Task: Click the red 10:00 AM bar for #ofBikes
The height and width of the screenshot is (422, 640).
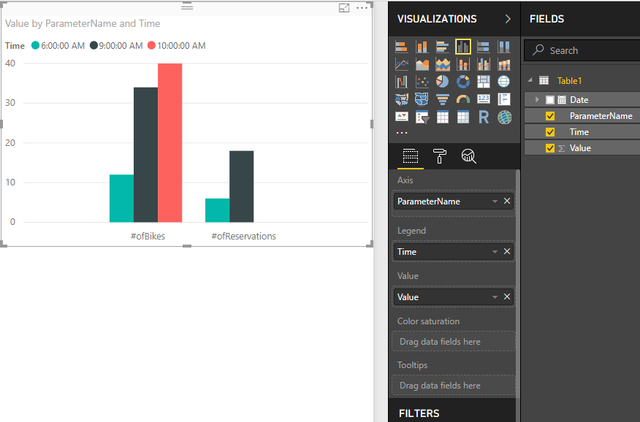Action: (170, 143)
